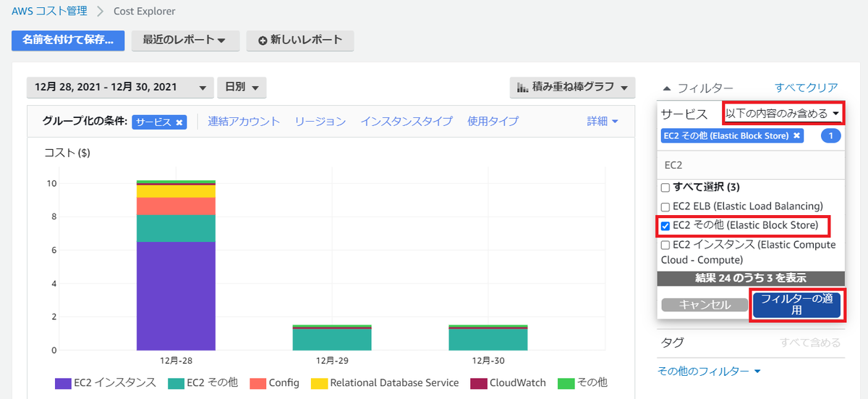Create a report with 新しいレポート button
The width and height of the screenshot is (868, 399).
click(300, 41)
